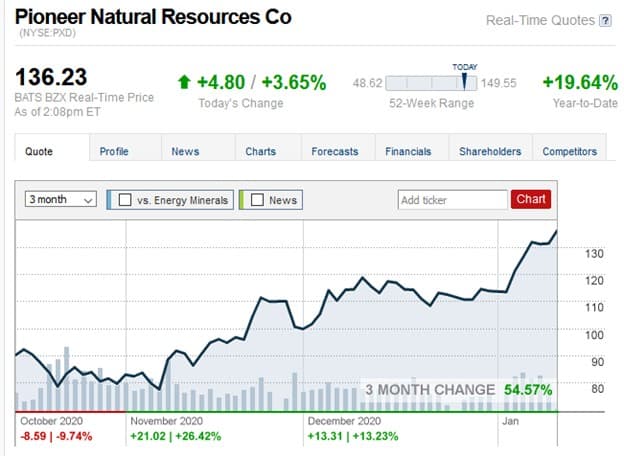Click the +13.31 | +13.23% December change
Viewport: 624px width, 456px height.
click(x=353, y=436)
